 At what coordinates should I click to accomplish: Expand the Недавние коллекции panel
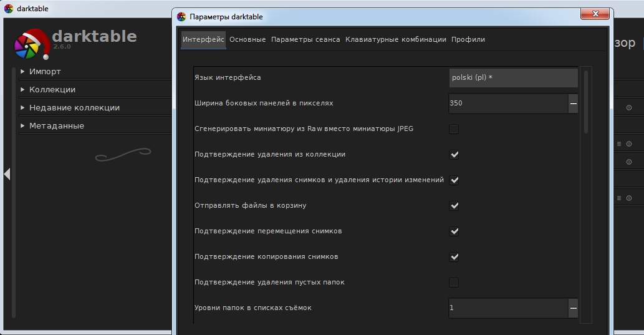(74, 108)
